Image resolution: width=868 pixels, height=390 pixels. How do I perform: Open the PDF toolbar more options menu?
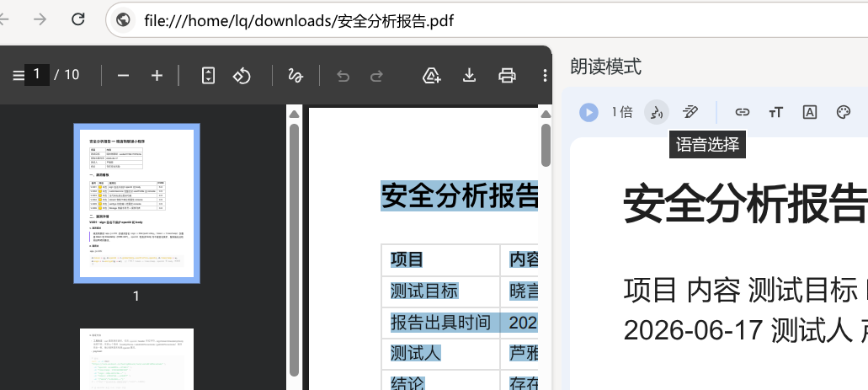coord(546,75)
